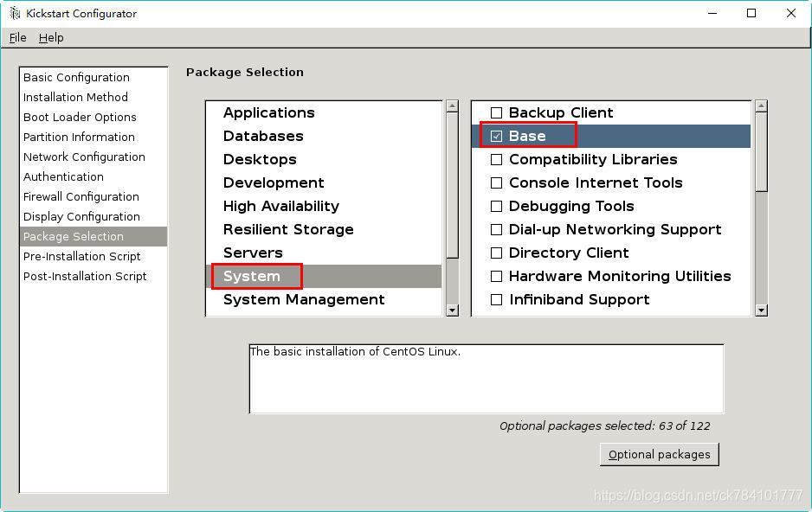812x512 pixels.
Task: Select Servers package category
Action: coord(324,253)
